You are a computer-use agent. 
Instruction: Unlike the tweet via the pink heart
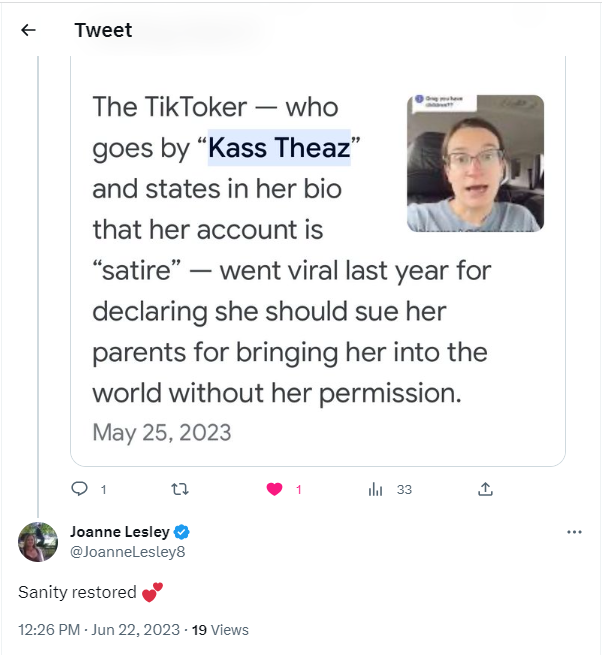pos(273,489)
